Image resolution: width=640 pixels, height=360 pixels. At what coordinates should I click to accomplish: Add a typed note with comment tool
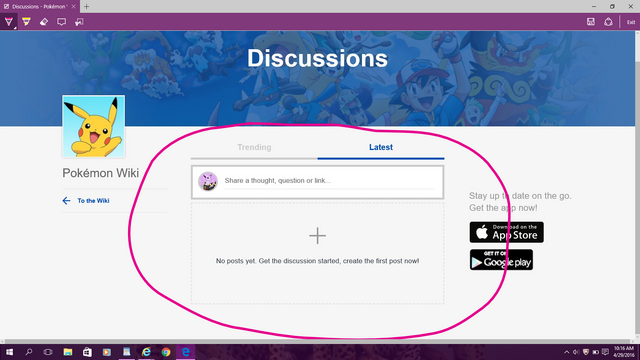62,22
